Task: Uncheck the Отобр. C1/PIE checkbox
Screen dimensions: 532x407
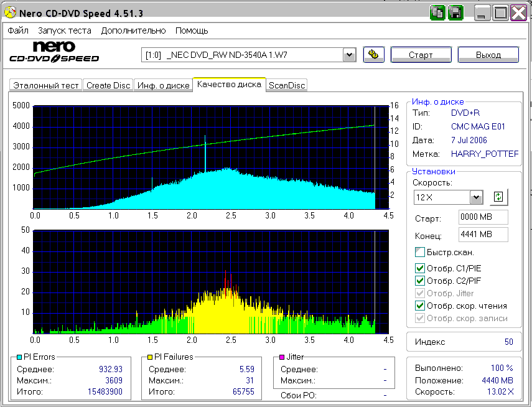Action: (x=420, y=269)
